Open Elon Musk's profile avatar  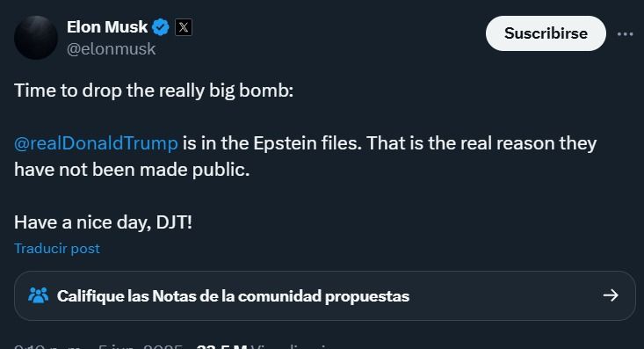click(36, 38)
